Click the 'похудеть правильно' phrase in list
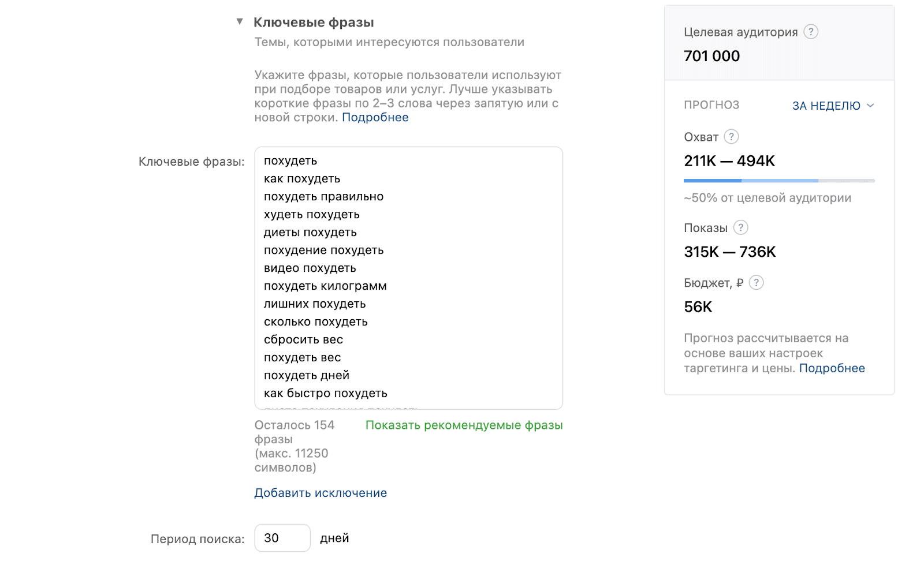The image size is (924, 561). tap(323, 197)
